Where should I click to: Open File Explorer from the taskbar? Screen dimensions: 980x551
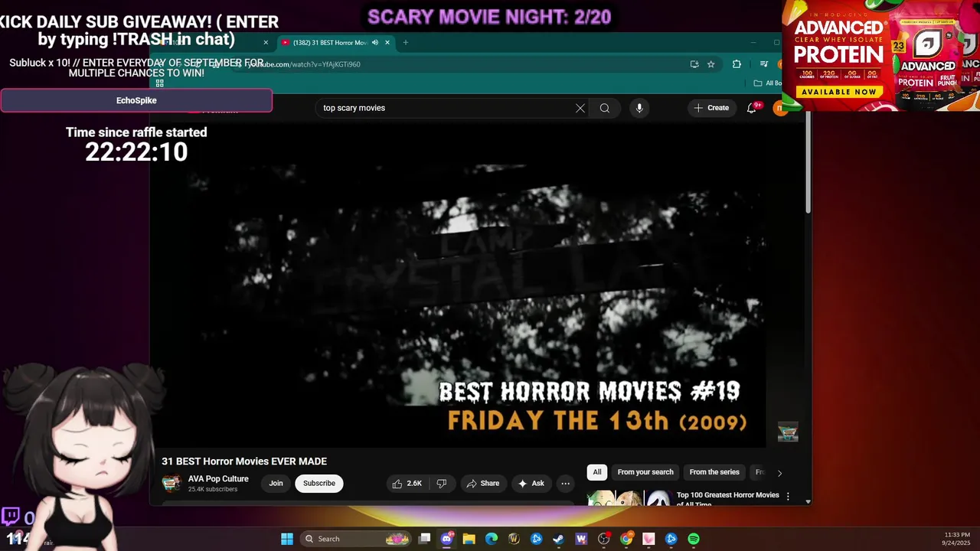(469, 539)
